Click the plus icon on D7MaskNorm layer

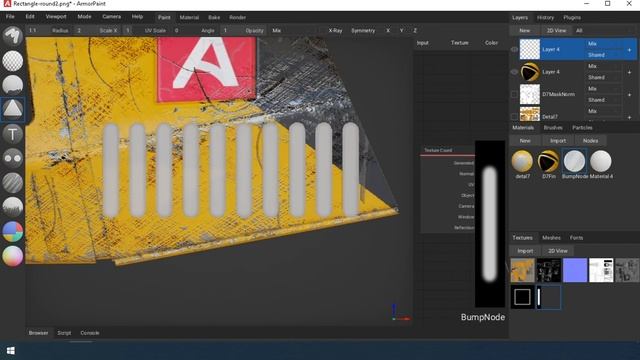pyautogui.click(x=629, y=95)
